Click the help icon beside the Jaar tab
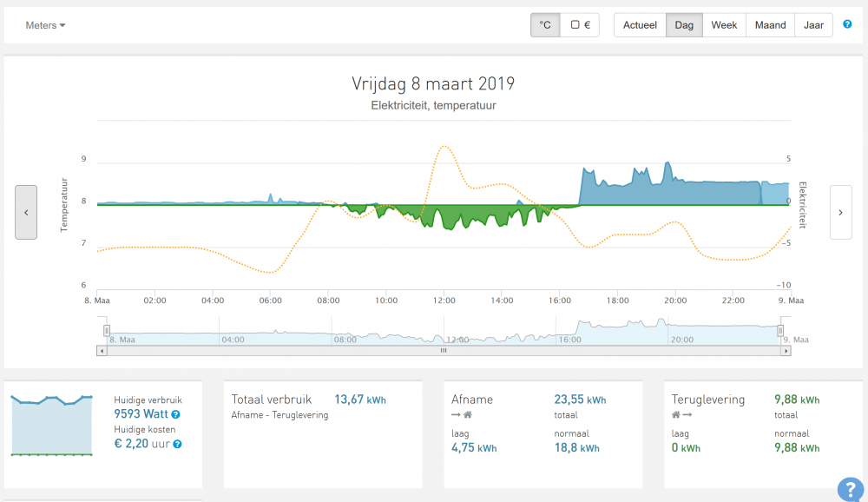 [847, 25]
